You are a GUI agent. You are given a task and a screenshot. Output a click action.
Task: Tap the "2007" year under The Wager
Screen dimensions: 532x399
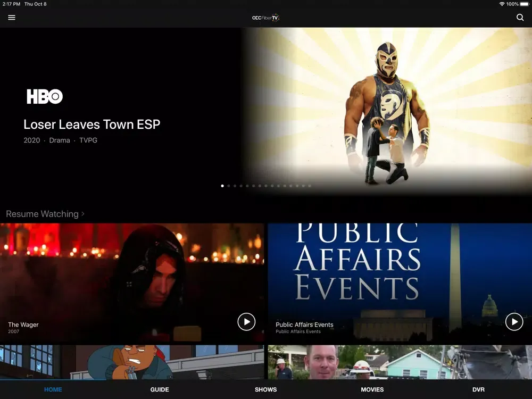[x=14, y=331]
